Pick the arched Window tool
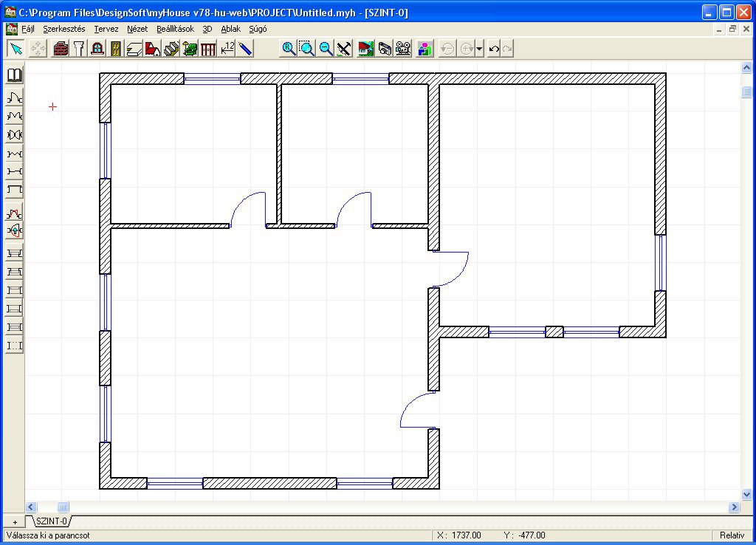 (97, 49)
